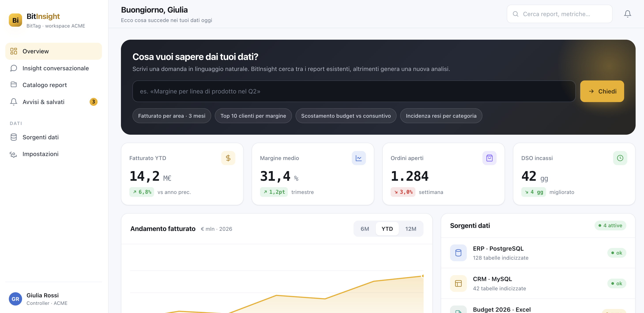Click the ok status on CRM MySQL row
644x313 pixels.
click(616, 283)
